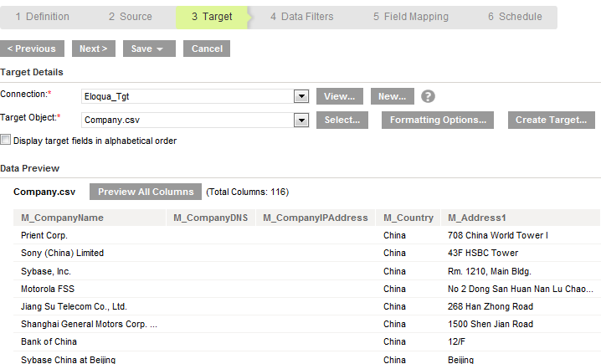
Task: Open the Connection dropdown arrow
Action: point(301,96)
